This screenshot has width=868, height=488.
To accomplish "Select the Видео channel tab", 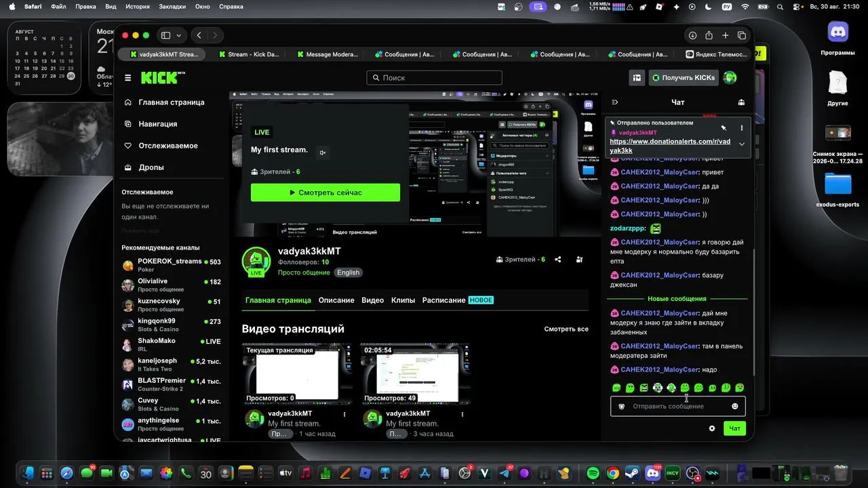I will tap(372, 300).
